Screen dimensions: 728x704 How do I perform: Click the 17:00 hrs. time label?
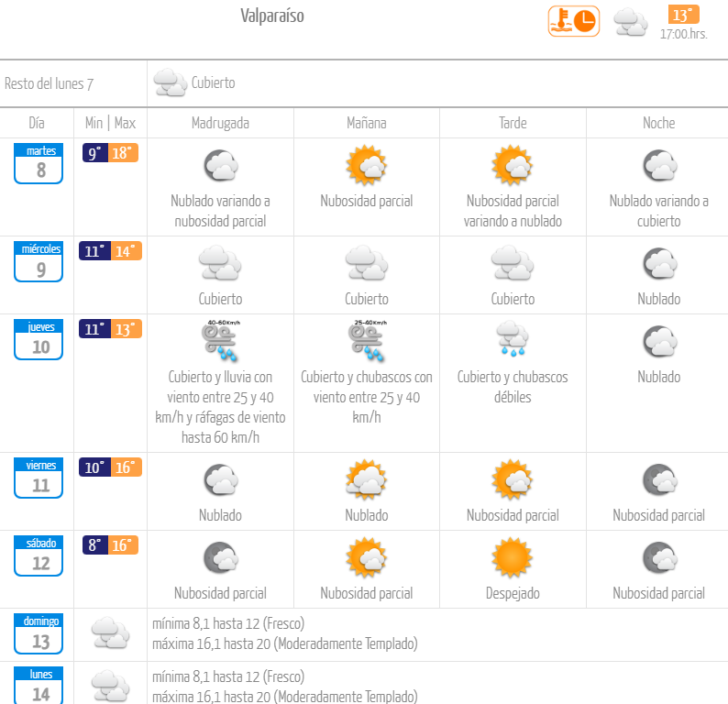[x=684, y=34]
